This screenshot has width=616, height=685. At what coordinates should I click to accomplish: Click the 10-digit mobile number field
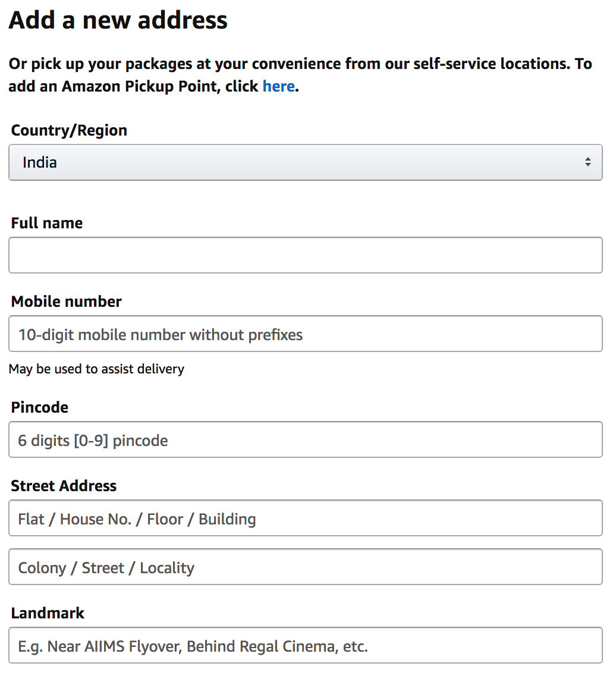pos(305,334)
